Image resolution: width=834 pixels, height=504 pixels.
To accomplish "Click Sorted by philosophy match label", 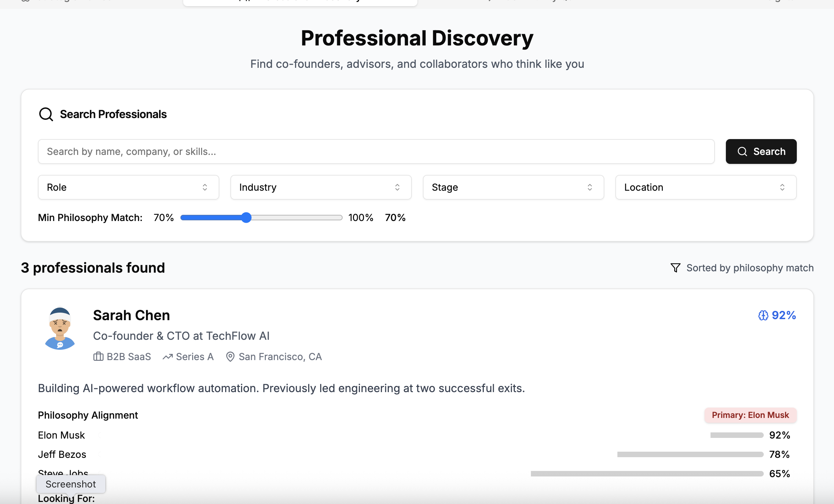I will pyautogui.click(x=750, y=268).
